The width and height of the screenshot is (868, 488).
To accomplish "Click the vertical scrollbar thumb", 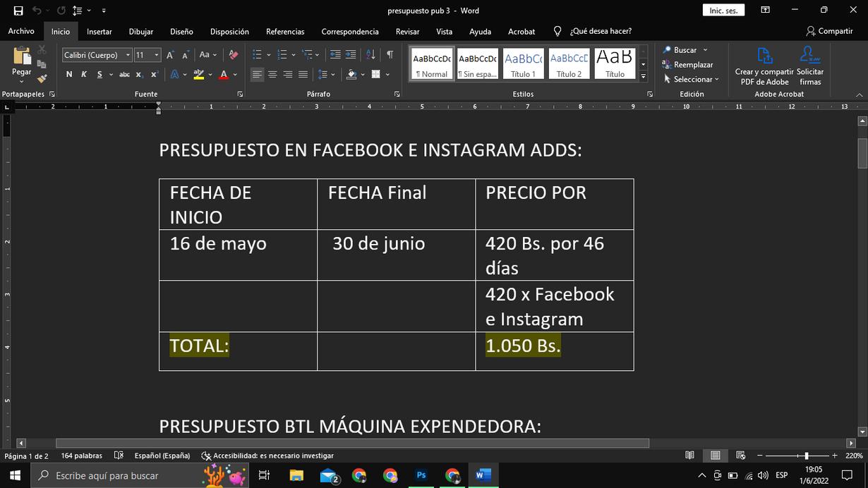I will (x=862, y=154).
